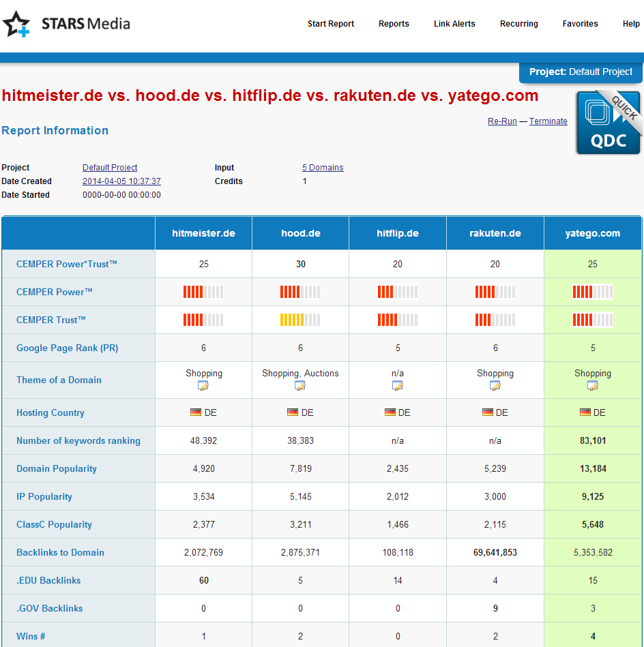Click domain popularity value 13,184
The width and height of the screenshot is (644, 647).
[593, 469]
